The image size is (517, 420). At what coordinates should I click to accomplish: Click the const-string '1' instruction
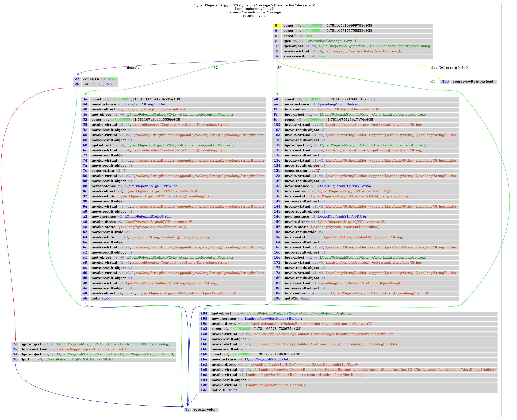109,171
